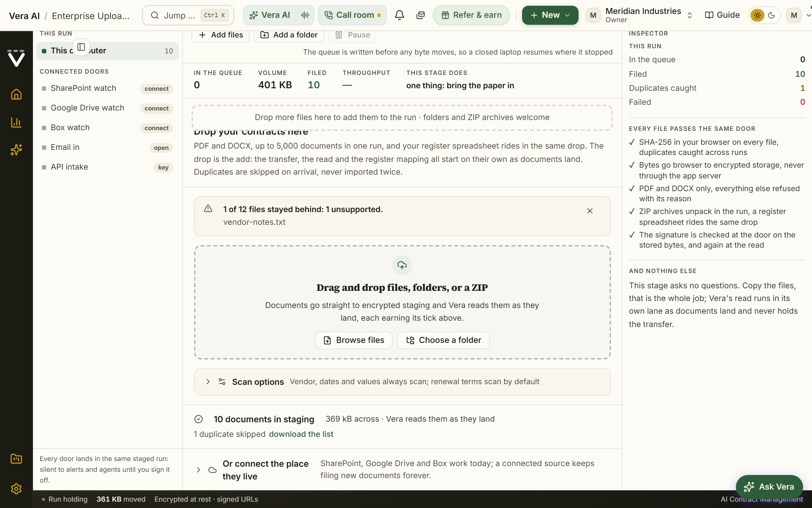Click the 'Vera AI' breadcrumb
The image size is (812, 508).
[x=24, y=16]
